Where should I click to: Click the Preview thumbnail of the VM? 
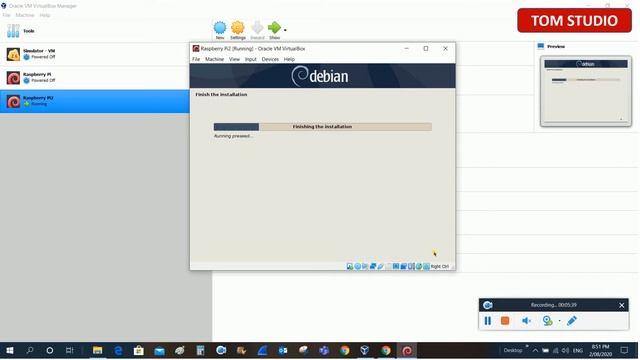click(x=586, y=91)
